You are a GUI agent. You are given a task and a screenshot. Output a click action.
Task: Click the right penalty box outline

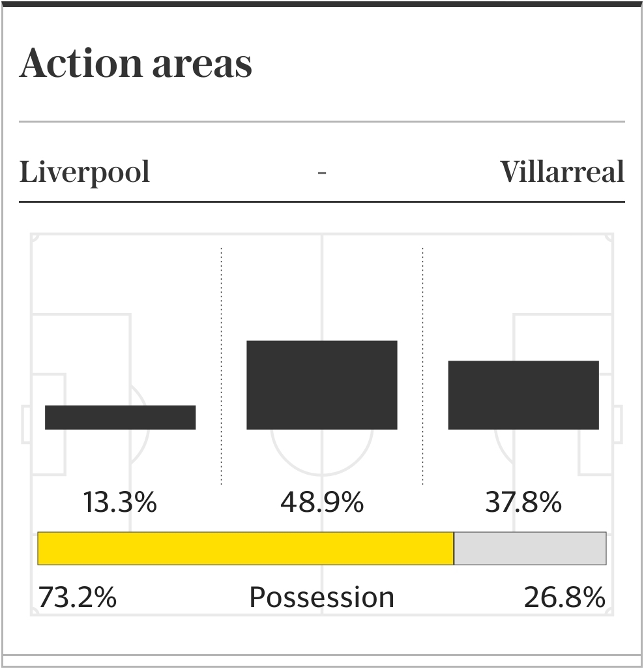click(x=514, y=339)
